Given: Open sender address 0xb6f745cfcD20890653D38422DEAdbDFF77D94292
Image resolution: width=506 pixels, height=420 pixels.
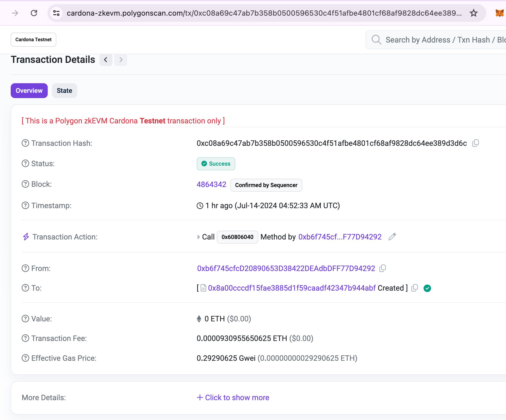Looking at the screenshot, I should coord(286,268).
